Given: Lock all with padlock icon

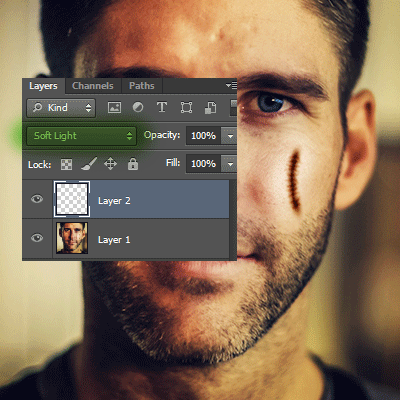Looking at the screenshot, I should click(133, 164).
